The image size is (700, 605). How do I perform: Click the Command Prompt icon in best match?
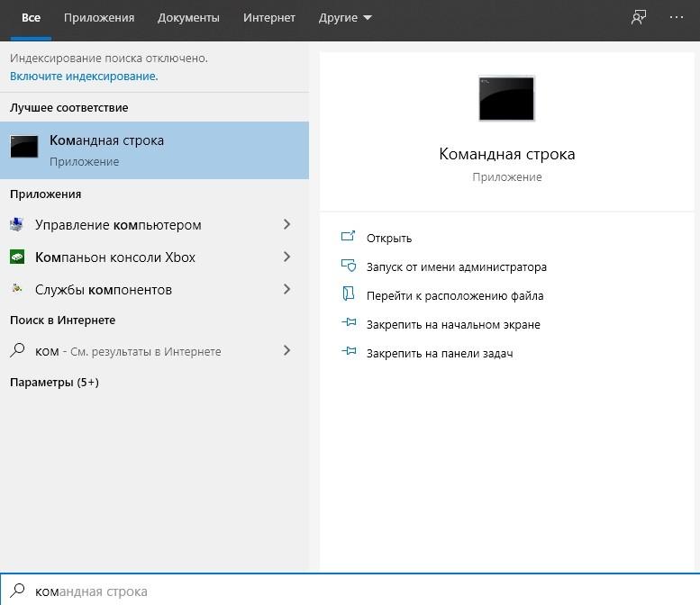tap(24, 147)
